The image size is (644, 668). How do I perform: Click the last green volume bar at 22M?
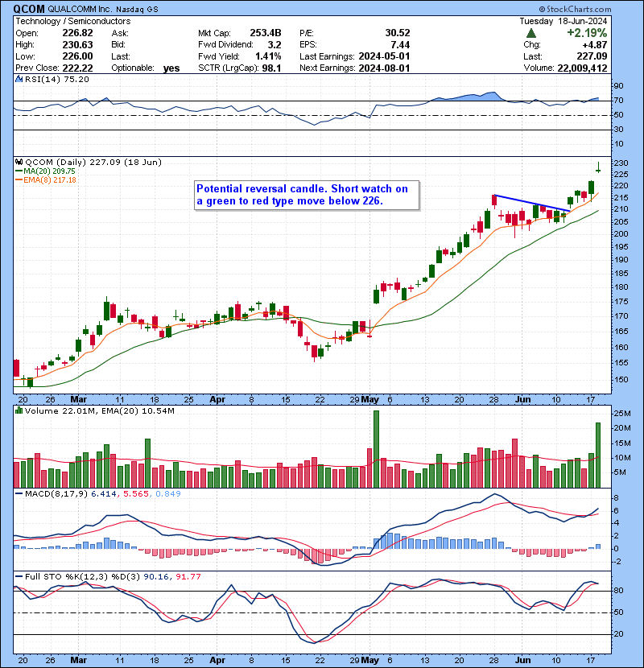tap(598, 455)
